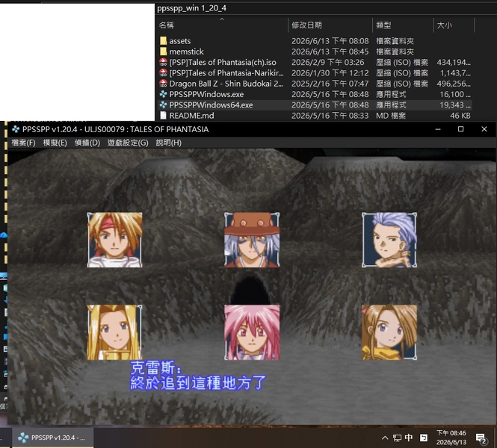
Task: Switch input method with 中 indicator
Action: click(409, 438)
